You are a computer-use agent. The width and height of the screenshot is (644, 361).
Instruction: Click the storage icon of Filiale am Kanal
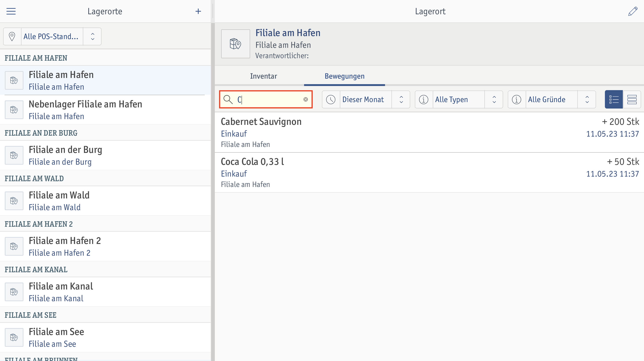click(x=14, y=292)
